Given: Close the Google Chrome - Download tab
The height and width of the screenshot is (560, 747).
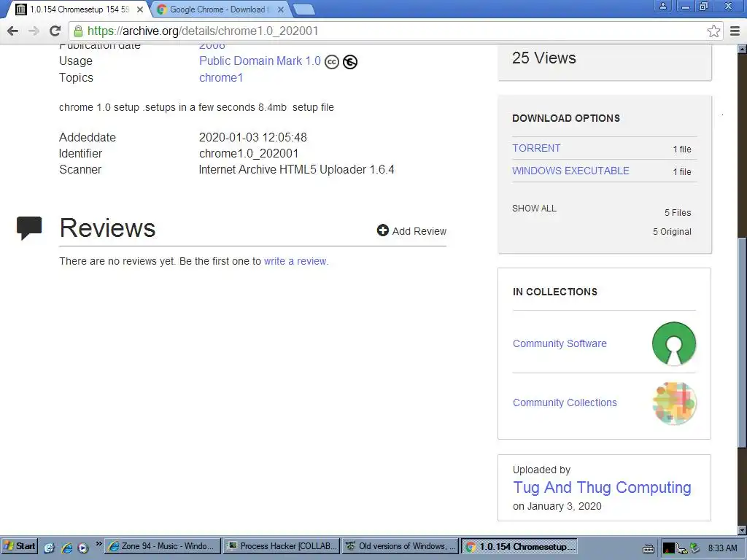Looking at the screenshot, I should (x=281, y=9).
